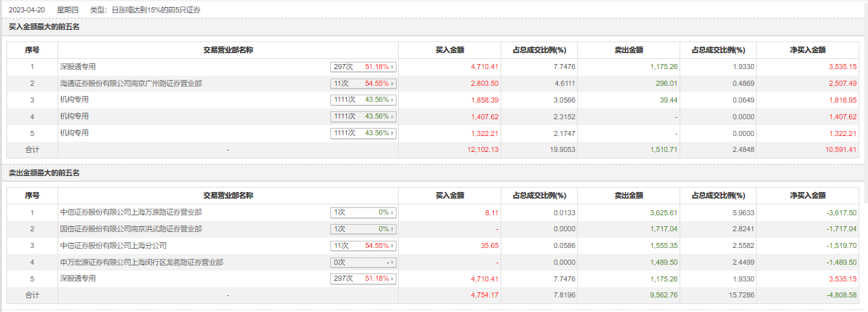
Task: Select the net buy value 1,818.95
Action: click(842, 100)
